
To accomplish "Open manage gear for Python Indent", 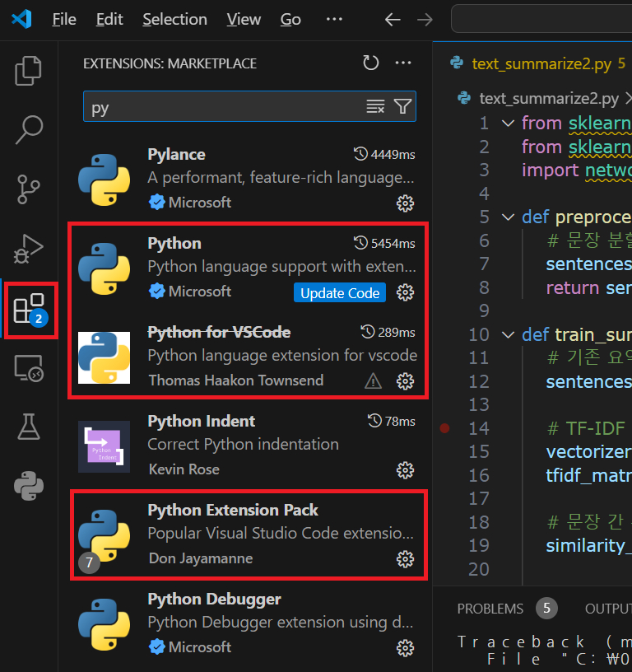I will pos(405,470).
